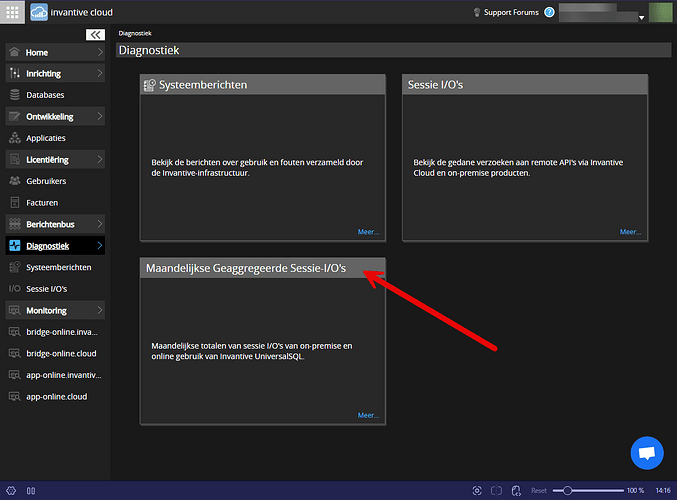Viewport: 677px width, 500px height.
Task: Click Meer... link on Sessie I/O's card
Action: [x=630, y=232]
